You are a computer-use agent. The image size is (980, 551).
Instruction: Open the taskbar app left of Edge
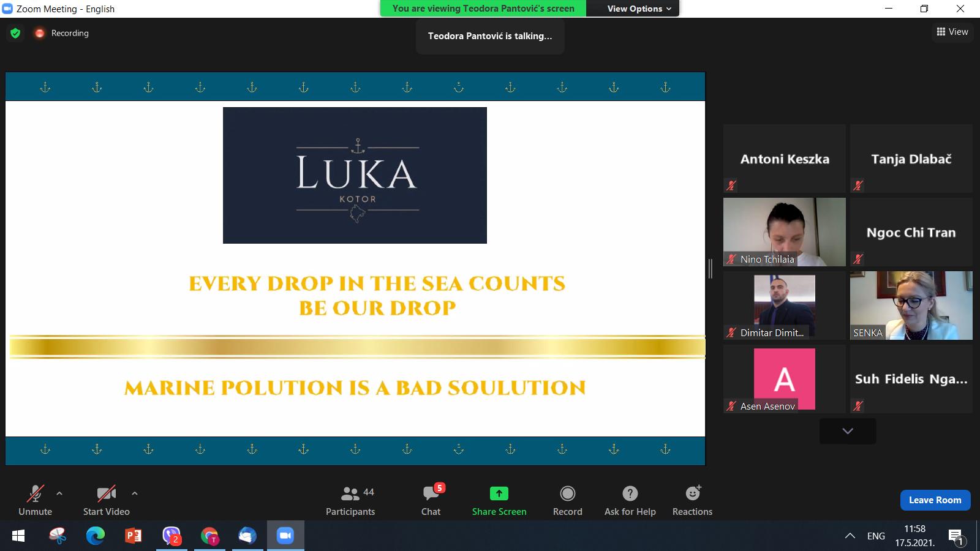(x=57, y=536)
